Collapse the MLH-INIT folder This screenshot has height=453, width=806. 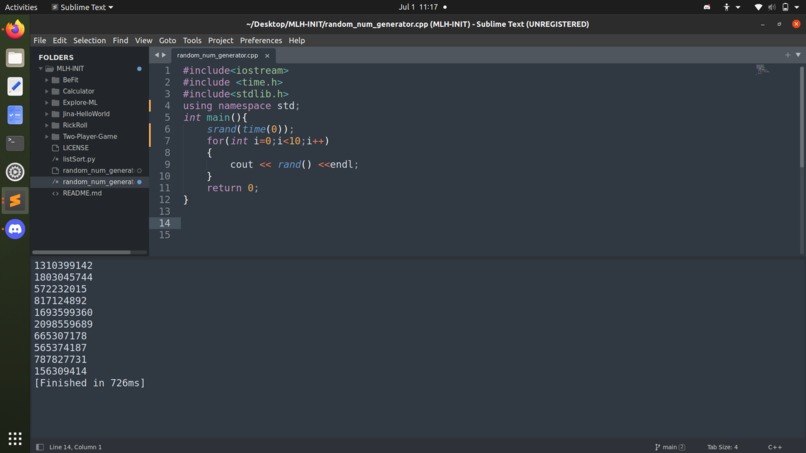pos(41,68)
